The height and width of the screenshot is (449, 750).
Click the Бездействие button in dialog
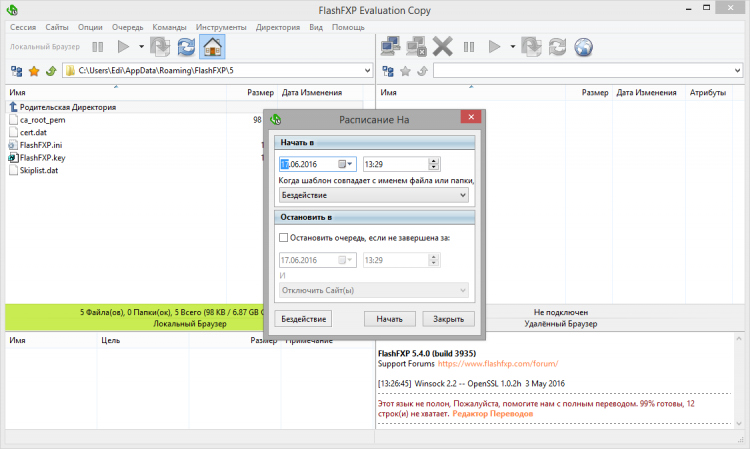tap(303, 319)
